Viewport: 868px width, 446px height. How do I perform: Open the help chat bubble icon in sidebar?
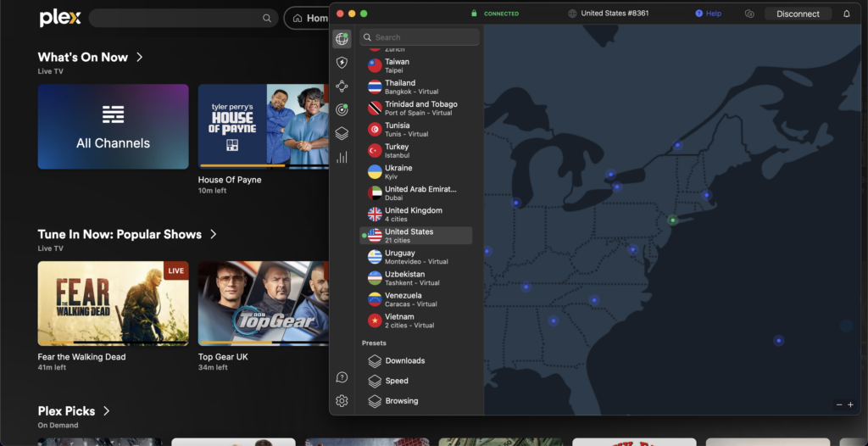coord(342,378)
